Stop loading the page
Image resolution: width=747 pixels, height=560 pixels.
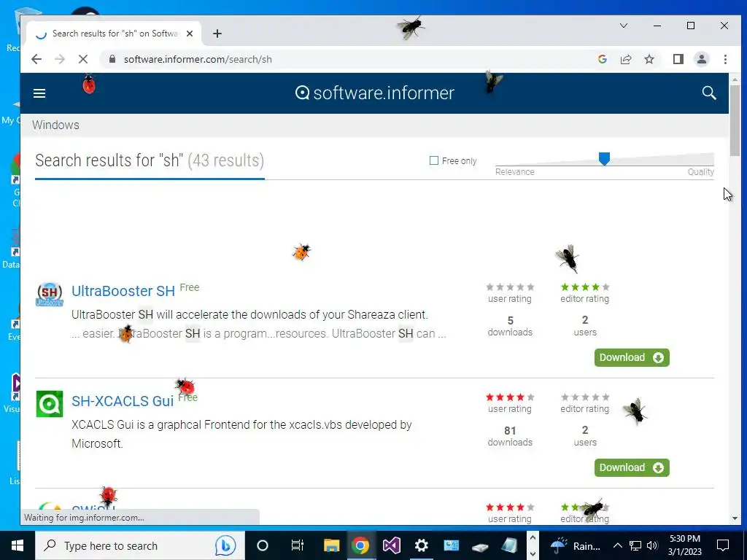coord(83,59)
